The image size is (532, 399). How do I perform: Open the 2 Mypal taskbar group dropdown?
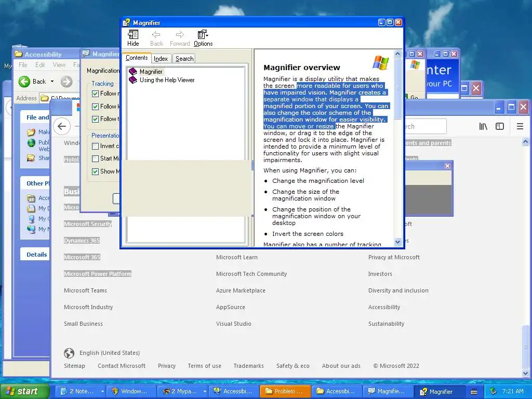pos(205,392)
